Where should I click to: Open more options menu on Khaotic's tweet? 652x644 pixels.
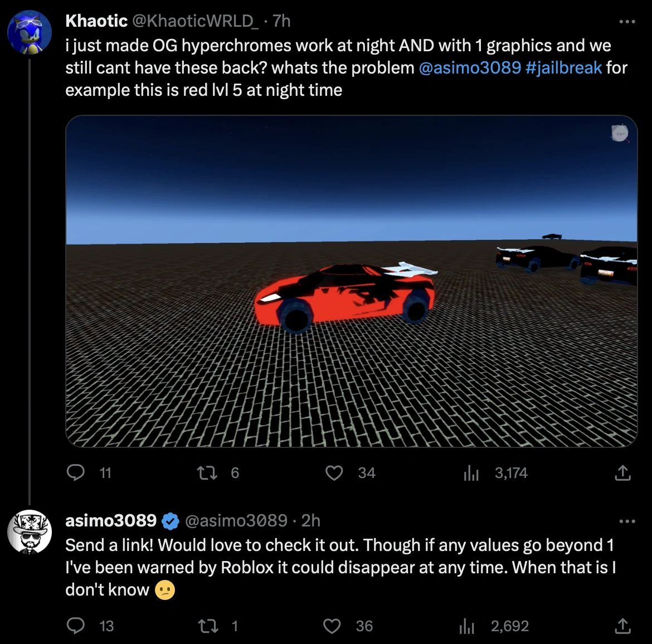point(627,22)
